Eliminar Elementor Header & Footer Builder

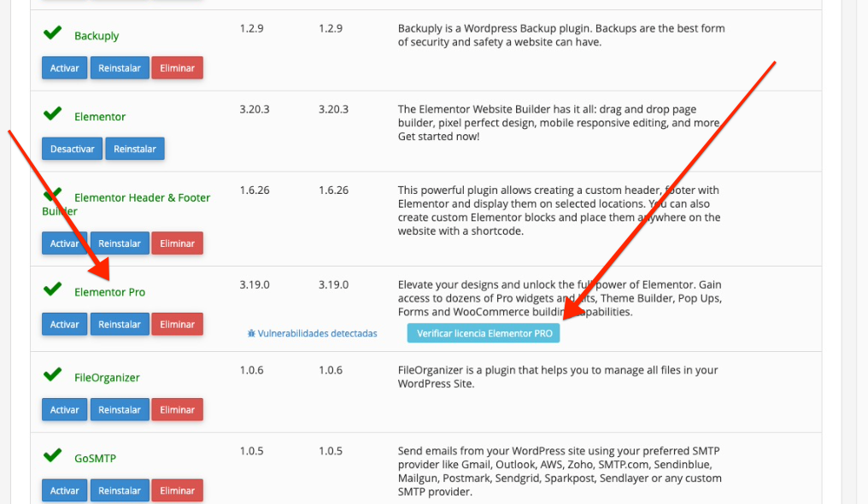(x=177, y=243)
